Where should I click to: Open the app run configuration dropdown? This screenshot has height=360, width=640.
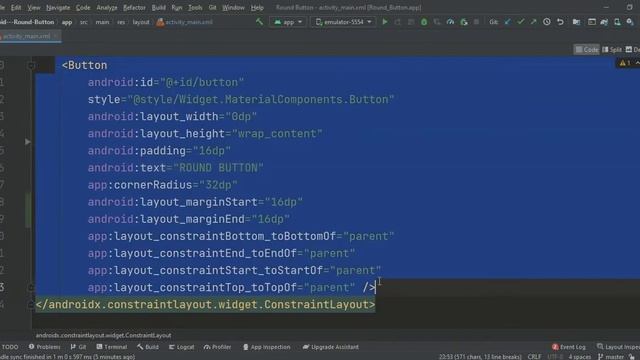288,22
